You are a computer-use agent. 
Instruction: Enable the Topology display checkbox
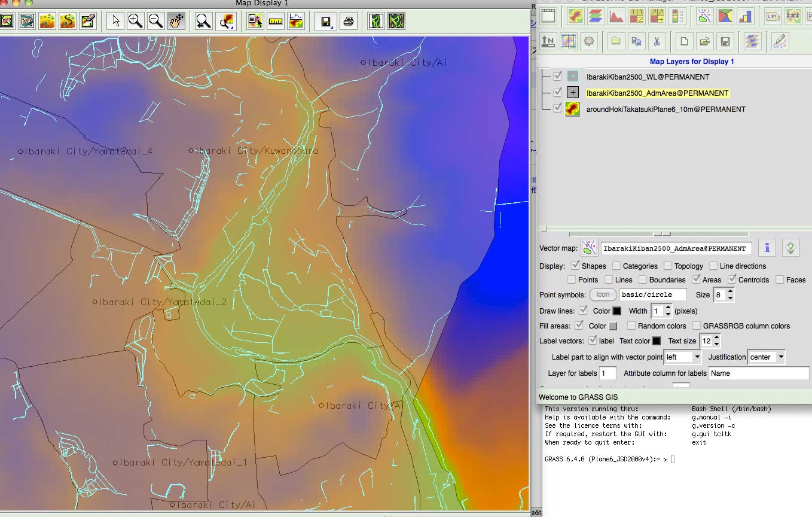point(667,266)
